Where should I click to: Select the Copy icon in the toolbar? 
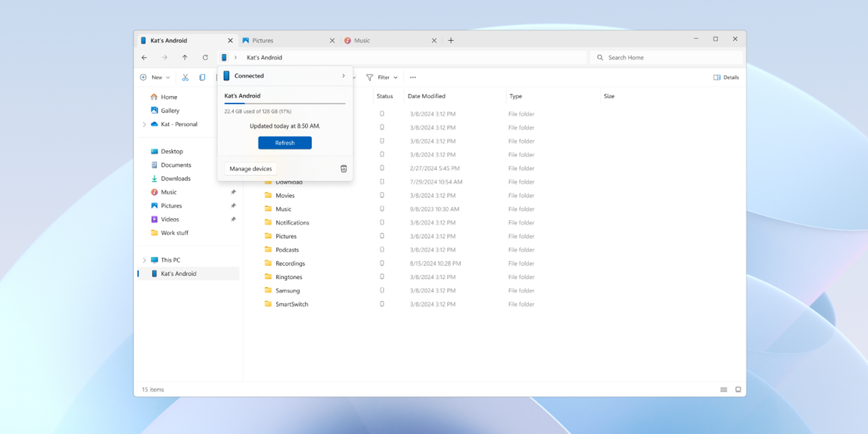coord(201,77)
